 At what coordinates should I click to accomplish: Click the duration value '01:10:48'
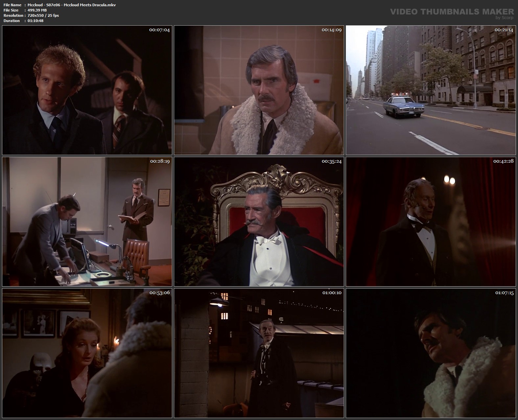pyautogui.click(x=35, y=21)
